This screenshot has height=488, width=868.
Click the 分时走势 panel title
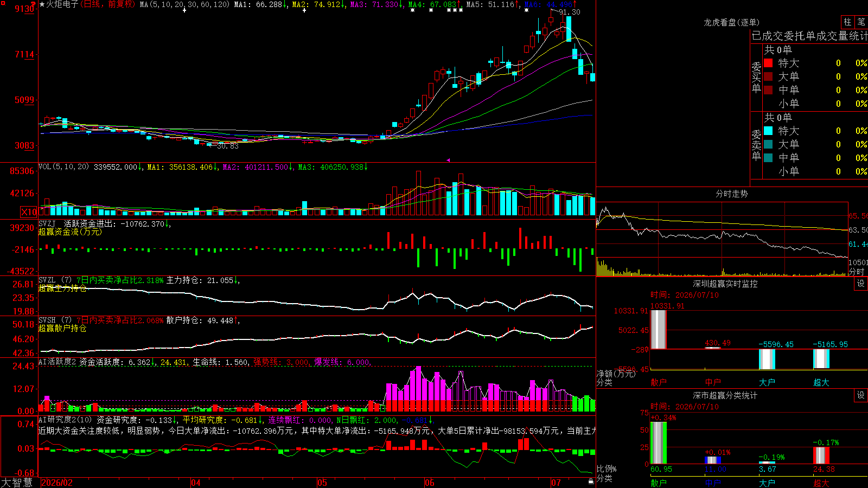[732, 194]
